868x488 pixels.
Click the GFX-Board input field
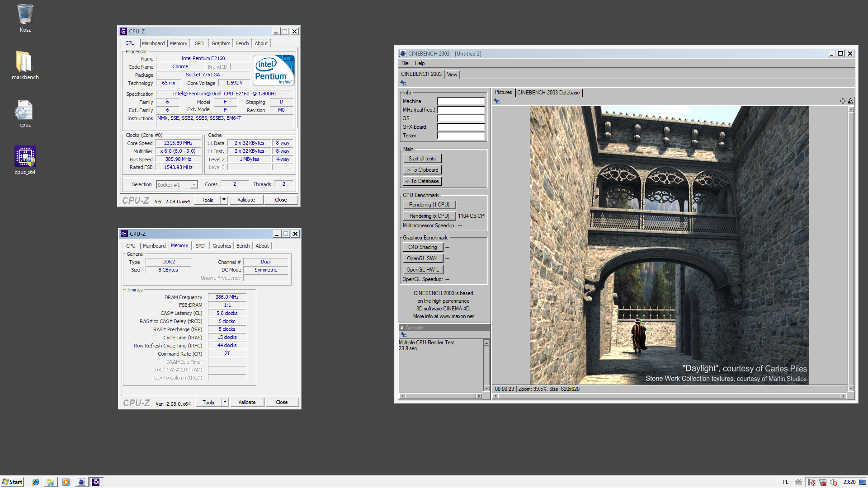461,127
